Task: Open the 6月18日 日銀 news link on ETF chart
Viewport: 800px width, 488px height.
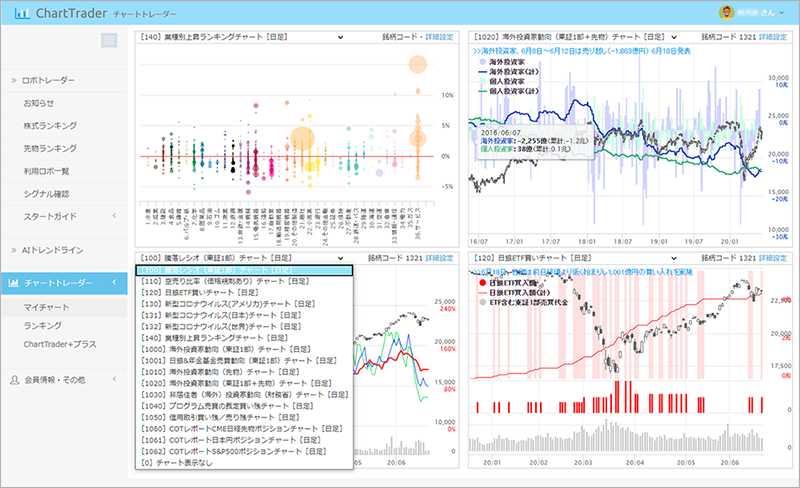Action: point(583,272)
